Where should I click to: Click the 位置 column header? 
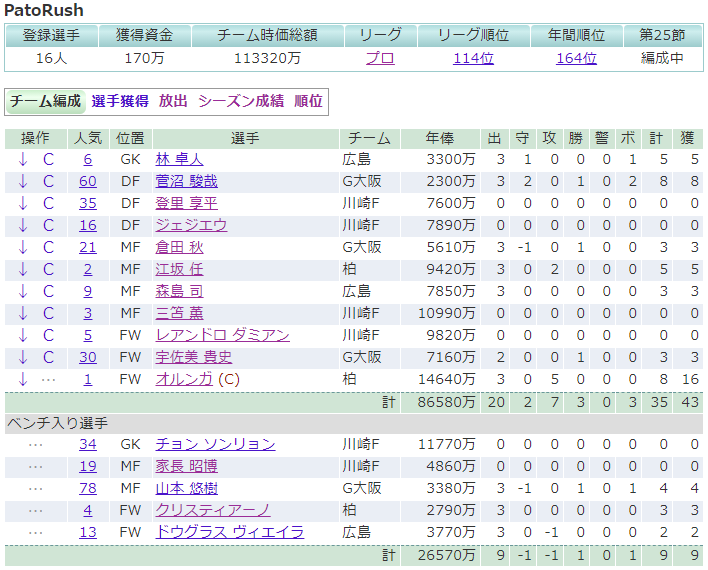point(130,138)
